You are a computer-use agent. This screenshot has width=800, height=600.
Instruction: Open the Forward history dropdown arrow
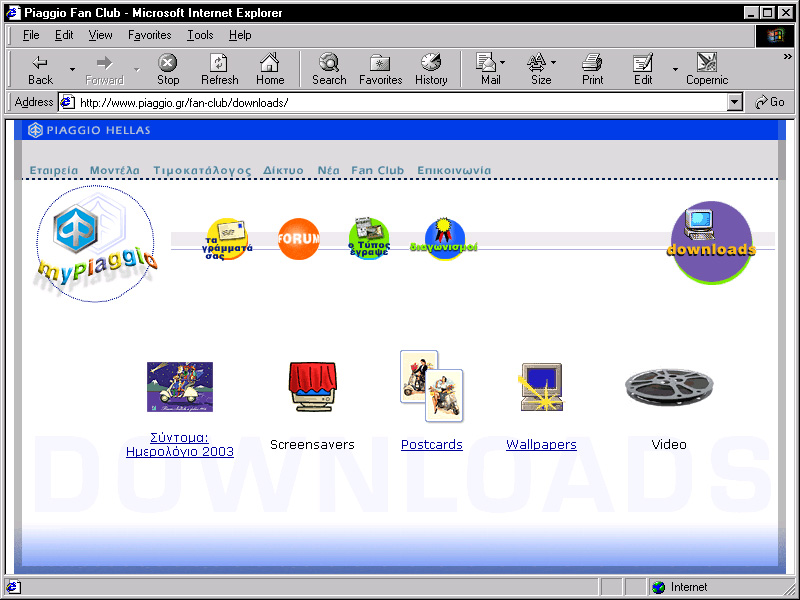pos(137,69)
